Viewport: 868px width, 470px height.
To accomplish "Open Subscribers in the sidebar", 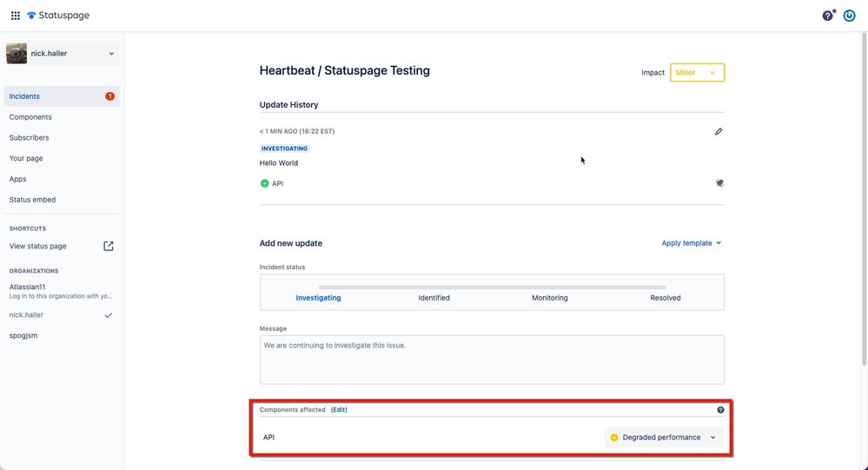I will pyautogui.click(x=29, y=137).
